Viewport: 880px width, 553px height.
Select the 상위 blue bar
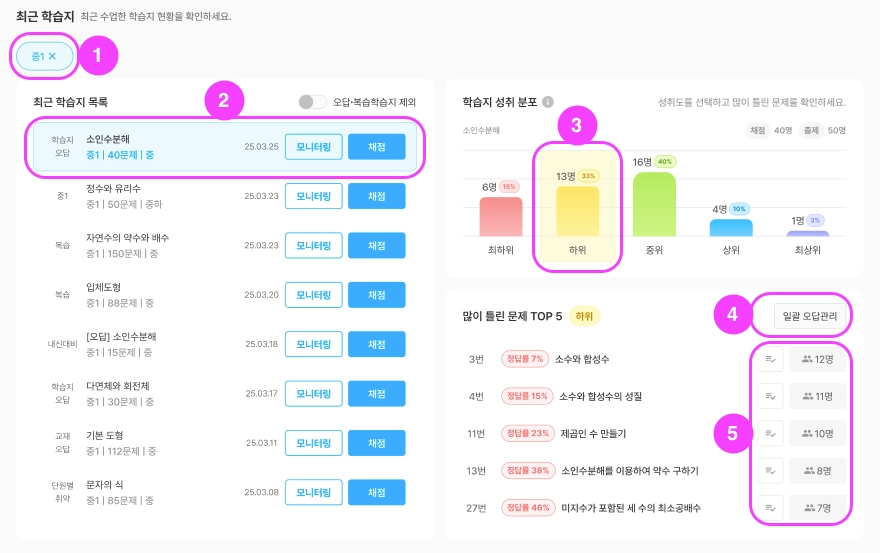click(x=731, y=227)
